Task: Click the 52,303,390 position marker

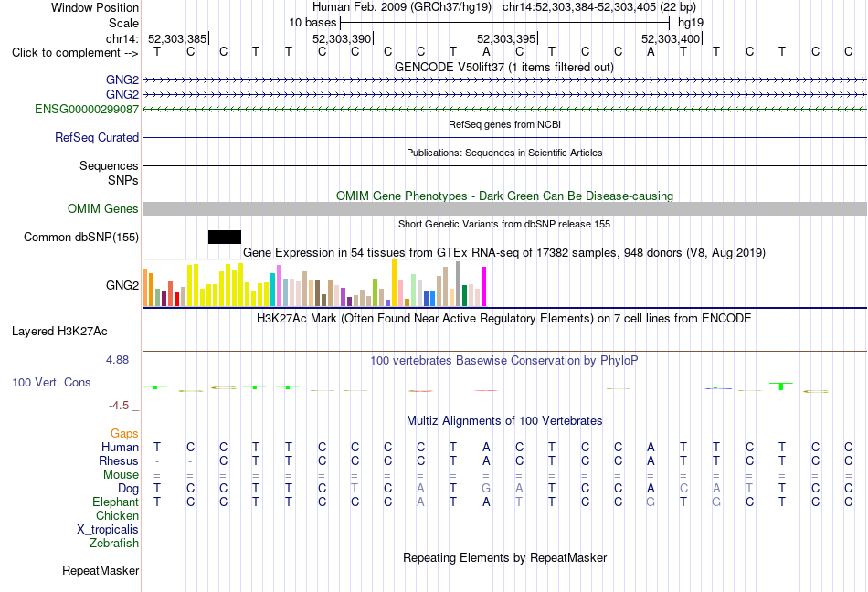Action: [342, 38]
